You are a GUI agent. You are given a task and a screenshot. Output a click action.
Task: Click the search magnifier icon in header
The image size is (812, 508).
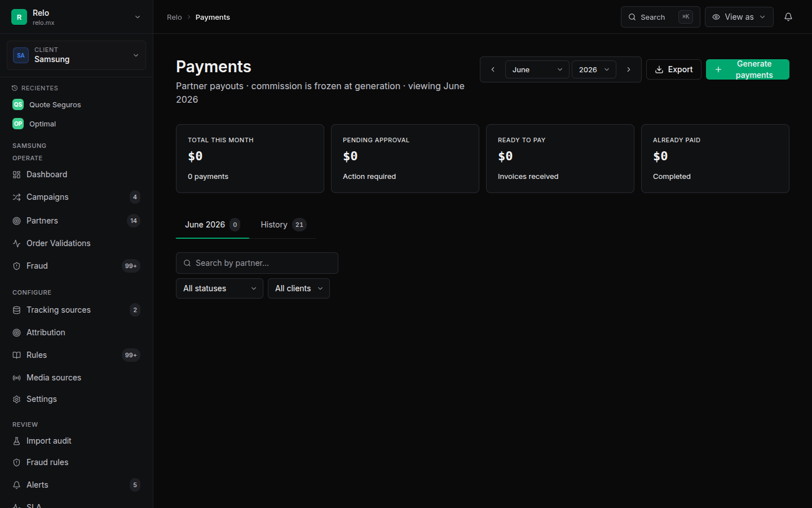(632, 17)
